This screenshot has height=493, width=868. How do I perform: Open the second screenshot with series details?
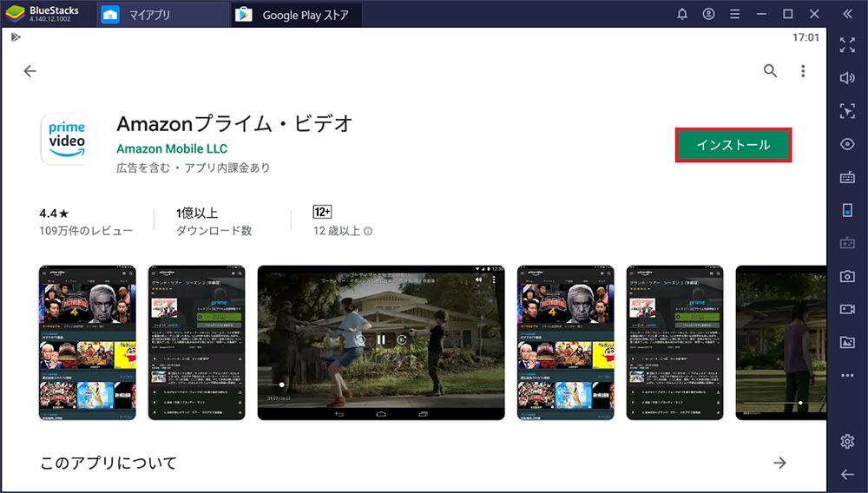196,343
